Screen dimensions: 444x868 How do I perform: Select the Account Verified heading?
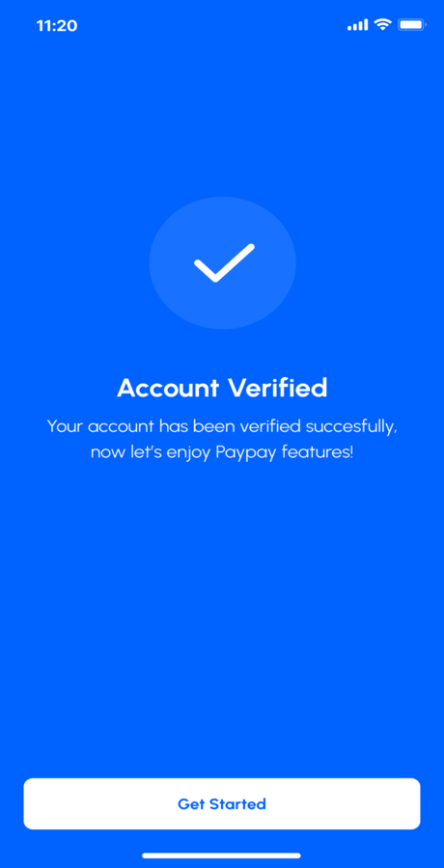[x=222, y=388]
